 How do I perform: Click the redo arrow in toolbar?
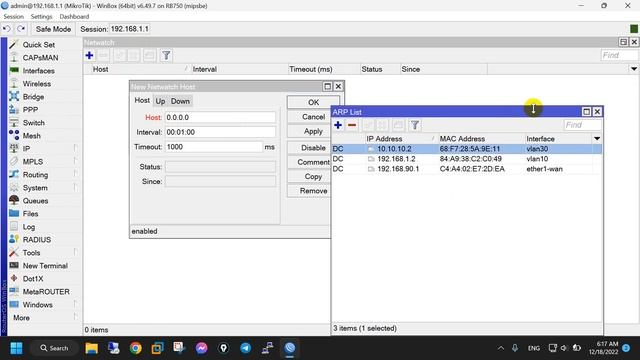[x=21, y=29]
